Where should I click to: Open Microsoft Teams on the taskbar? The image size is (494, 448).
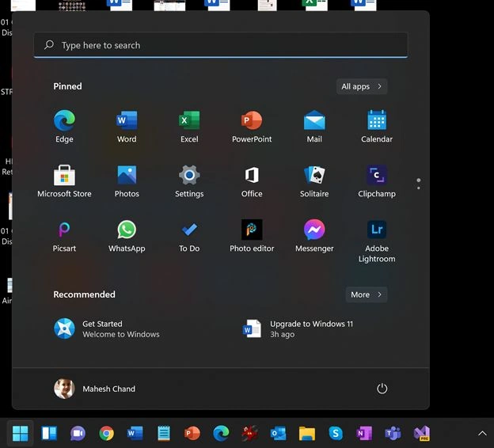(x=393, y=433)
